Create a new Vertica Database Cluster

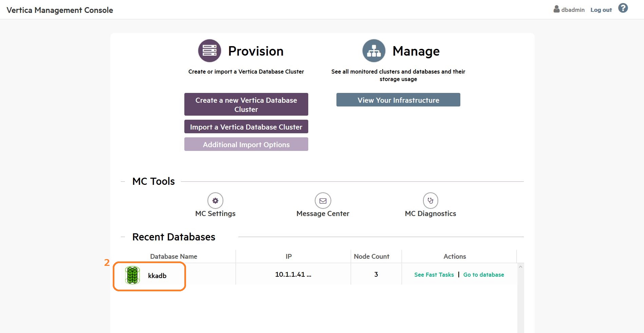tap(246, 104)
